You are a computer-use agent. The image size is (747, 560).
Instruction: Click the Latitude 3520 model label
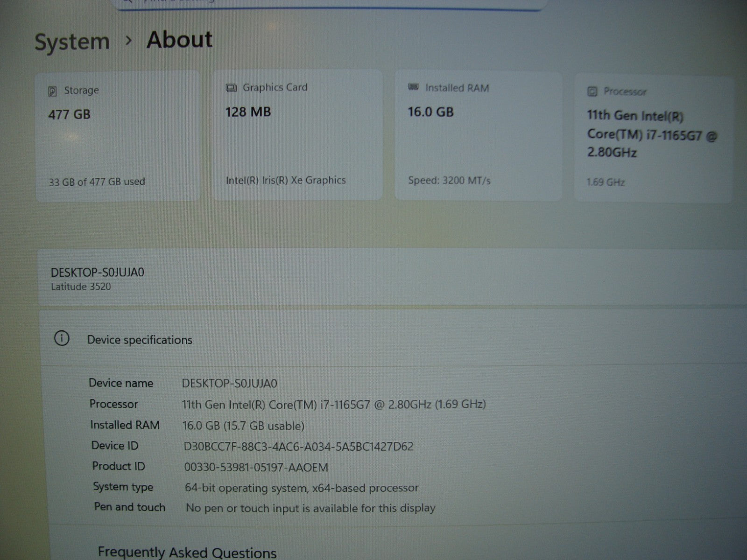click(81, 287)
